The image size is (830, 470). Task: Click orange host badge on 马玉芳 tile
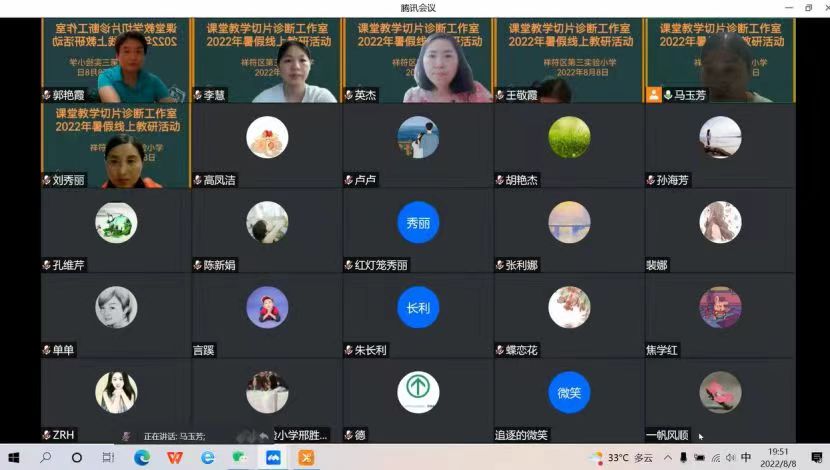tap(654, 95)
